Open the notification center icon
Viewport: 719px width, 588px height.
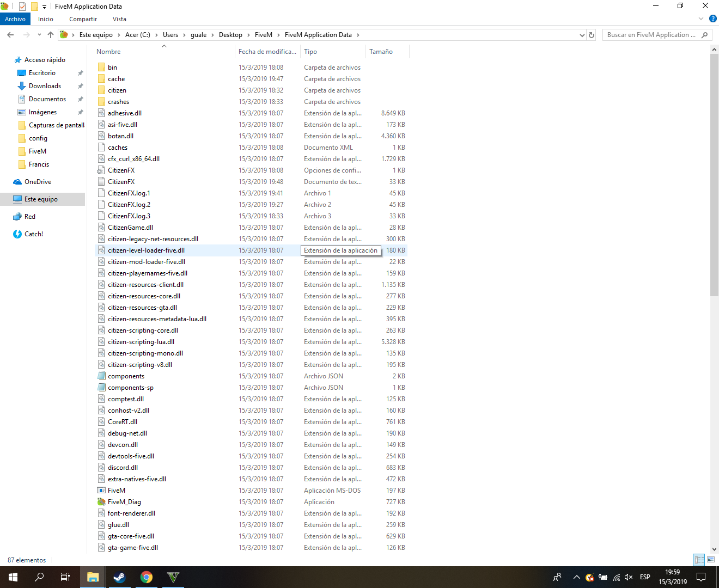(702, 577)
